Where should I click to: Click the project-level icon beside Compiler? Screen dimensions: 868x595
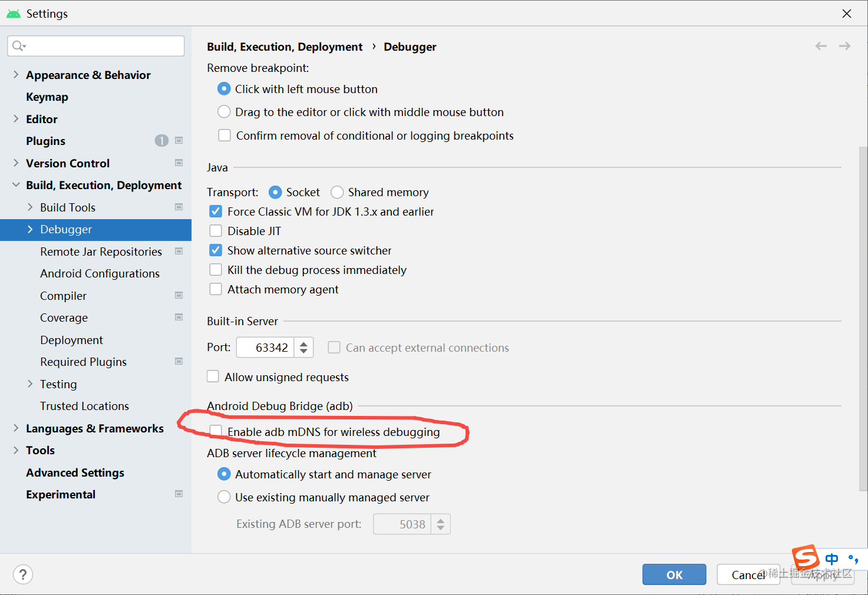tap(179, 295)
